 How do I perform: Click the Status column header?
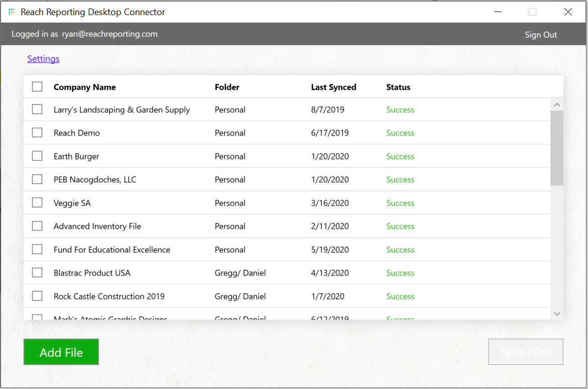398,87
